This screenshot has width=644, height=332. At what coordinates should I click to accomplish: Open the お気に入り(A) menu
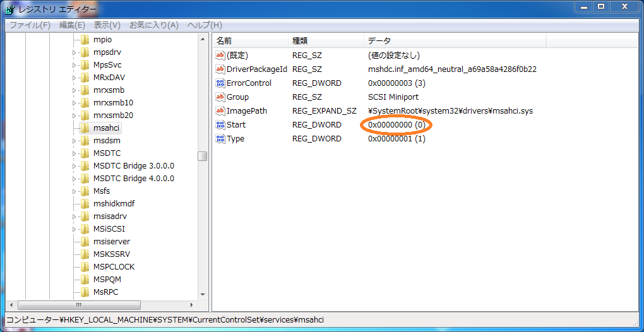coord(153,25)
